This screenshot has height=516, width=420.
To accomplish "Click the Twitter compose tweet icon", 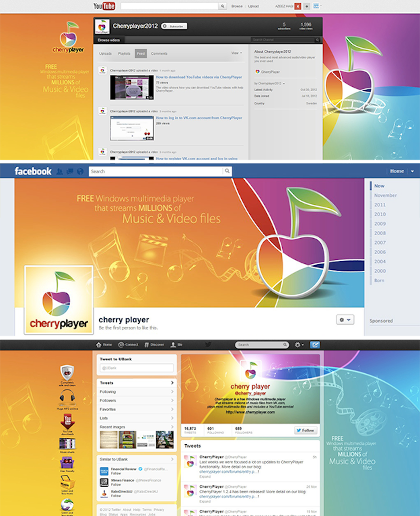I will (x=315, y=345).
